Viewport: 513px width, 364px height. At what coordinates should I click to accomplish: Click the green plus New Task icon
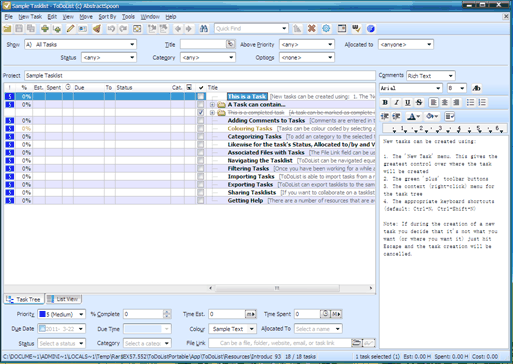[x=45, y=29]
